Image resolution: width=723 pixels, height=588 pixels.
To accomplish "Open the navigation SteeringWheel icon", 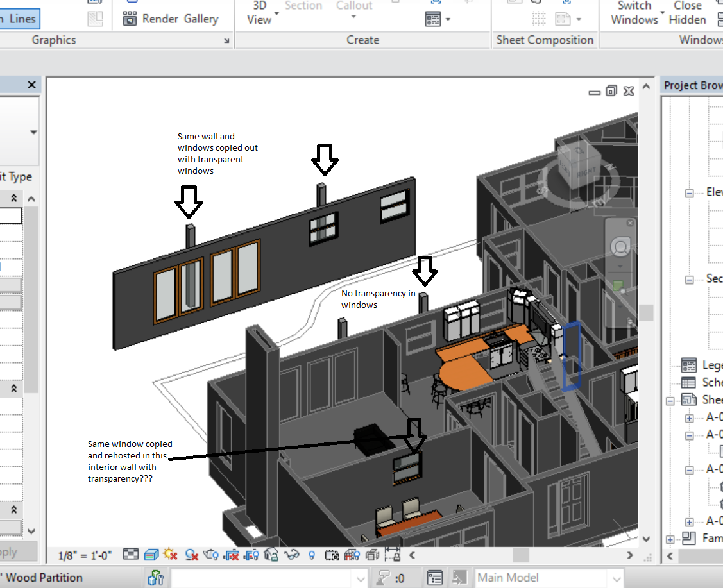I will point(620,246).
